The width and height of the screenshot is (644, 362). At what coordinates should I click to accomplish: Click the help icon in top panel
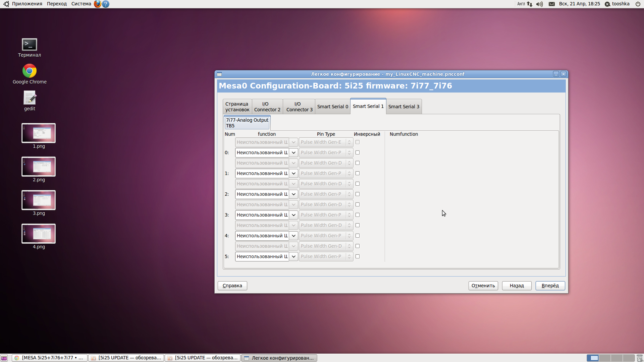[106, 4]
